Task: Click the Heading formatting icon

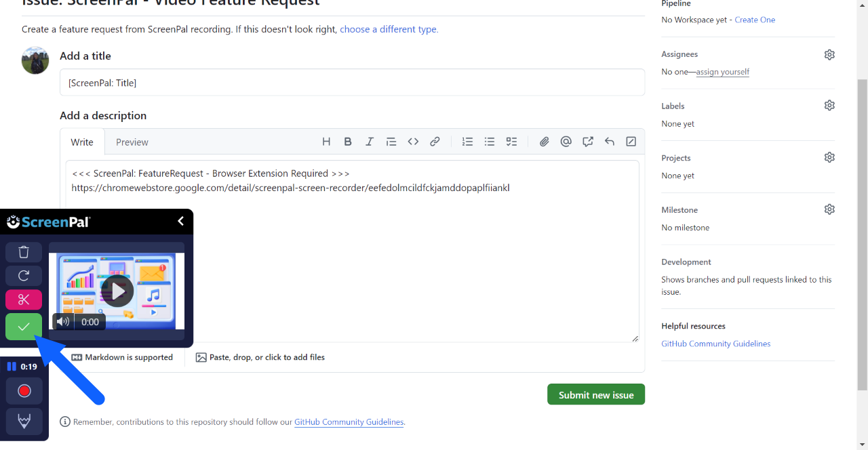Action: point(326,142)
